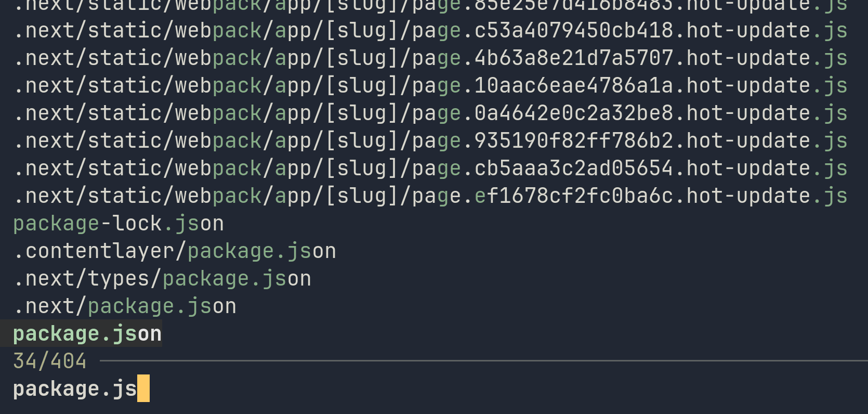Click the .contentlayer/ directory prefix
Screen dimensions: 868x414
[x=100, y=251]
